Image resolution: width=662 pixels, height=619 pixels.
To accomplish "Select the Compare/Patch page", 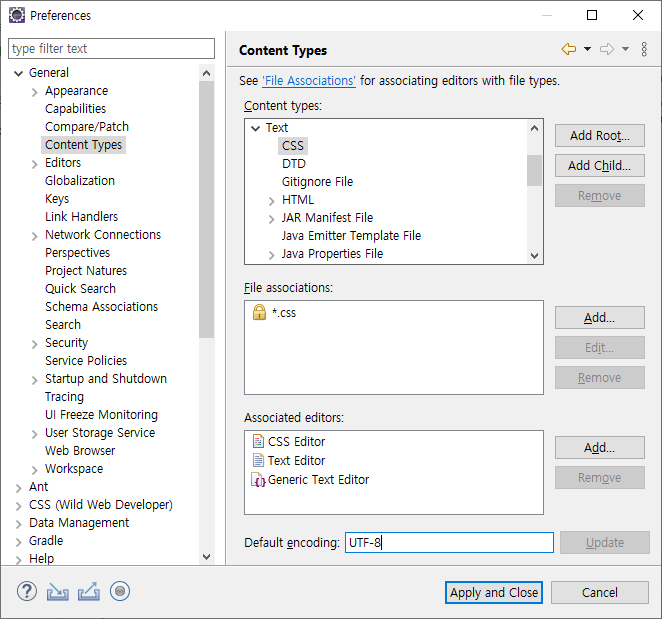I will [87, 127].
